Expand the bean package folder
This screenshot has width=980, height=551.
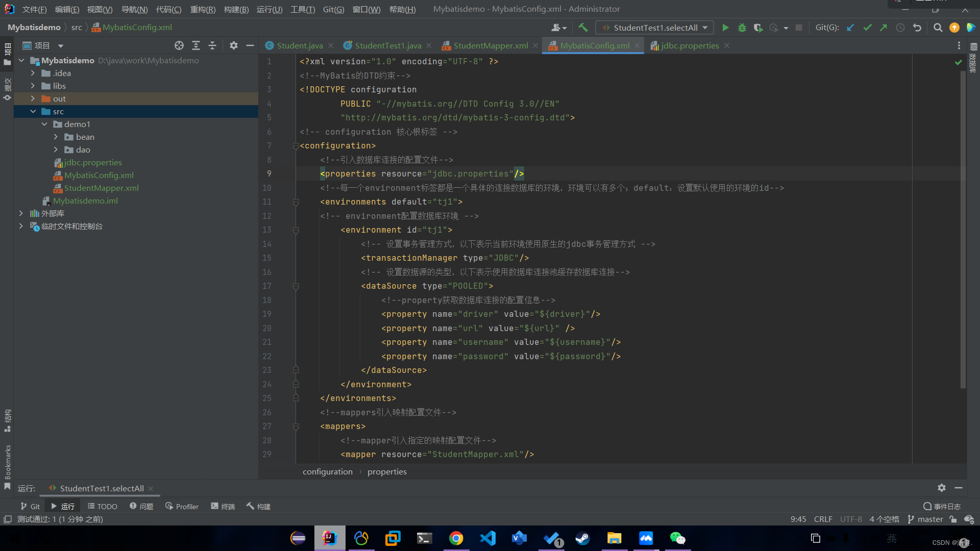(56, 137)
